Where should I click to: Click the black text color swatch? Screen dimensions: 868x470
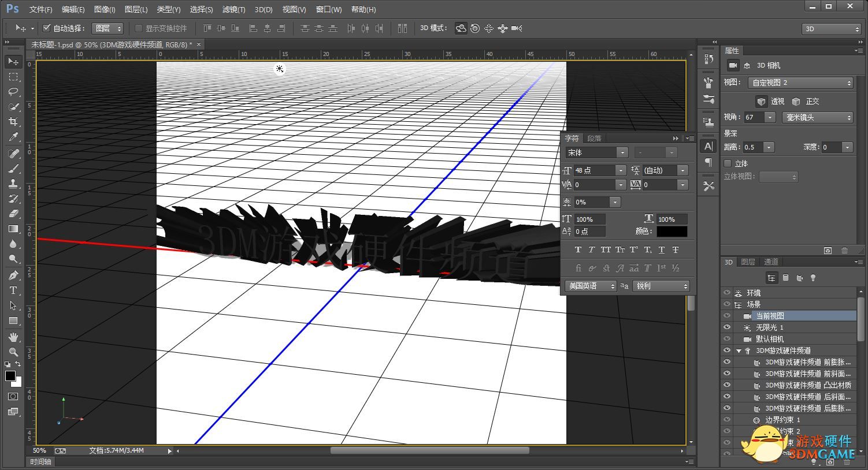tap(672, 232)
